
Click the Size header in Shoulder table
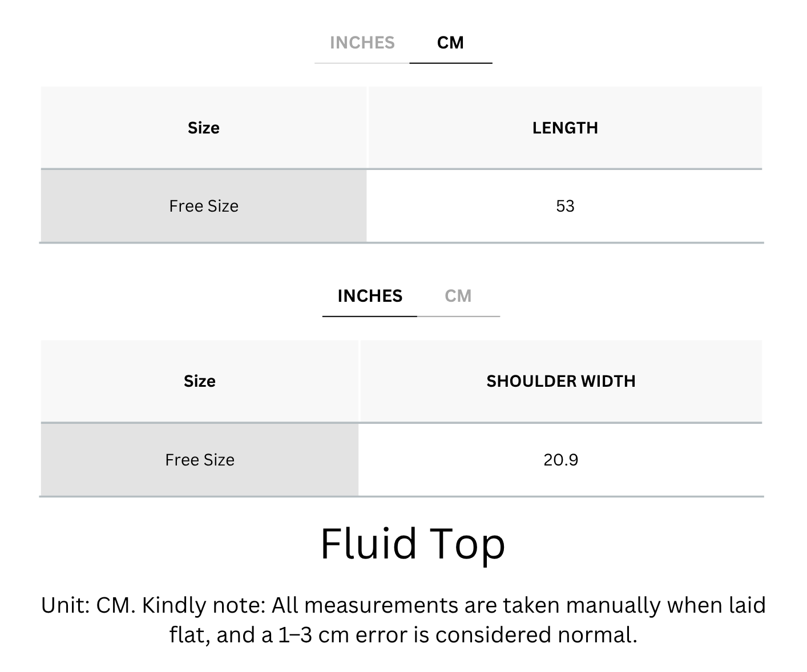pos(200,381)
